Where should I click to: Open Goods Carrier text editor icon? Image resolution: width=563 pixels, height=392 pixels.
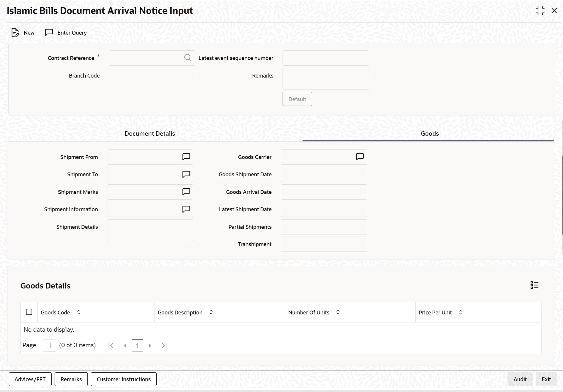360,157
